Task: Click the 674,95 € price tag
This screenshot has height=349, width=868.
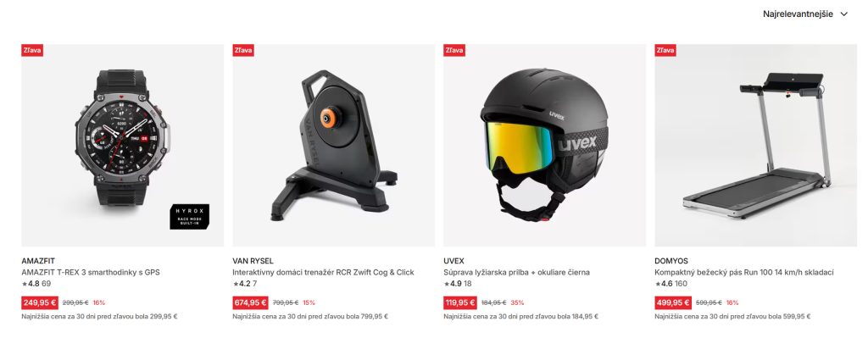Action: pyautogui.click(x=250, y=302)
